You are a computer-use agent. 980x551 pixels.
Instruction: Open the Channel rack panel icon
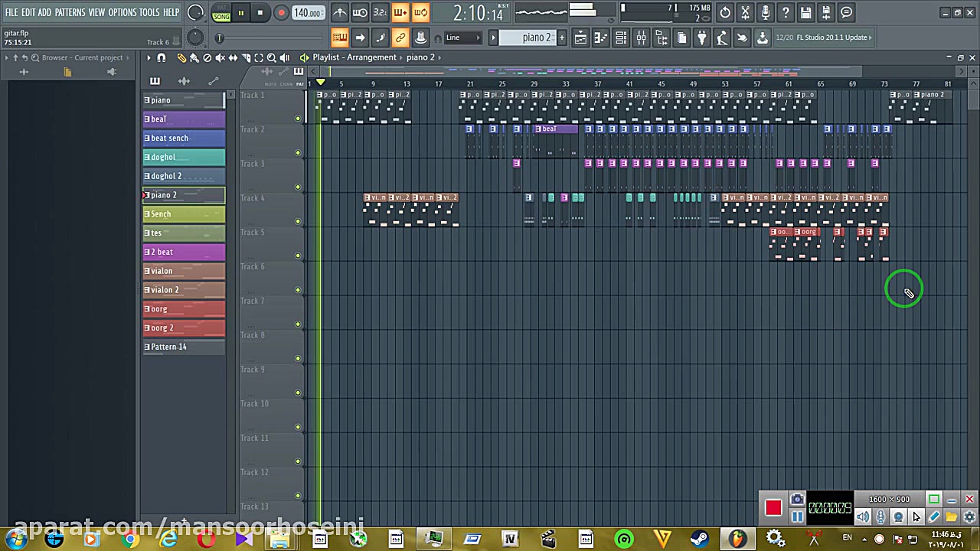[x=622, y=37]
